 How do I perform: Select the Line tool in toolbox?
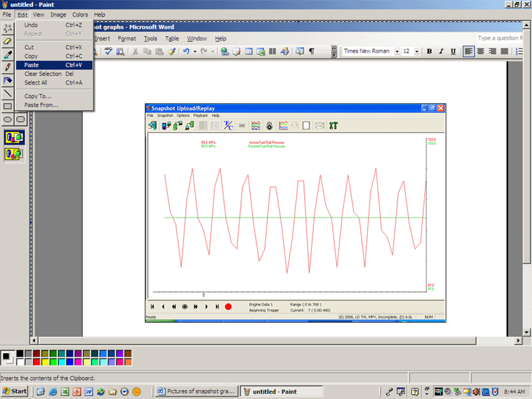pos(8,93)
